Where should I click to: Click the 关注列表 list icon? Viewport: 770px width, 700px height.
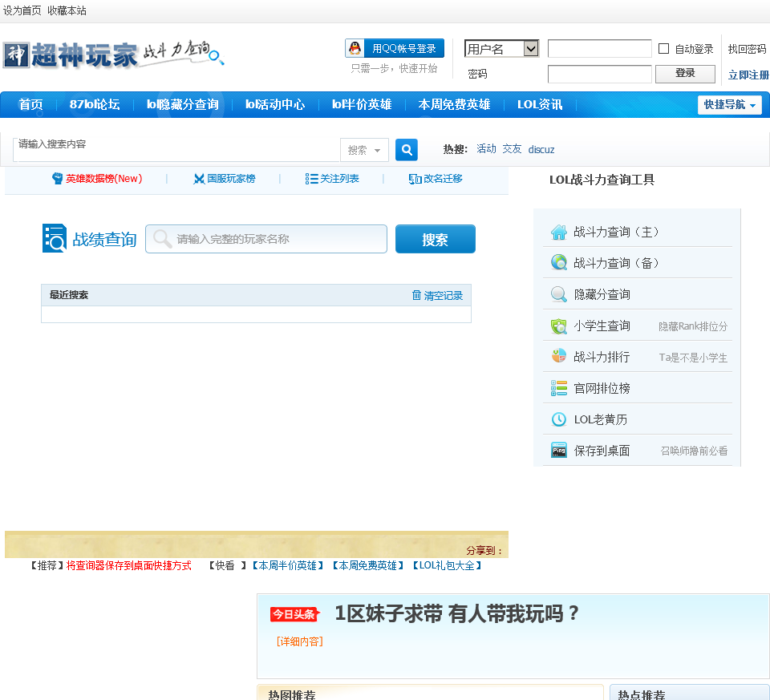[311, 179]
